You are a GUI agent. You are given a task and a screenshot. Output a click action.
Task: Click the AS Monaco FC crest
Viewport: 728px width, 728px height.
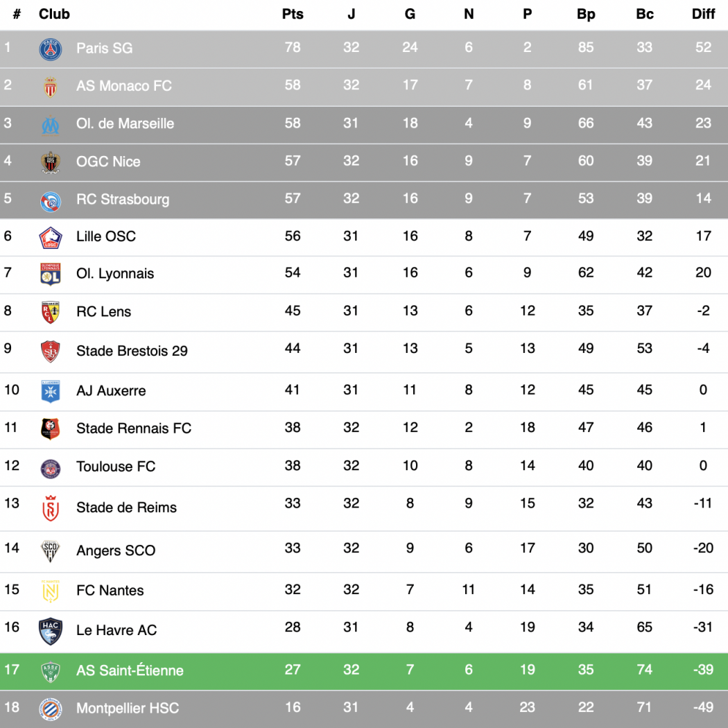(50, 87)
